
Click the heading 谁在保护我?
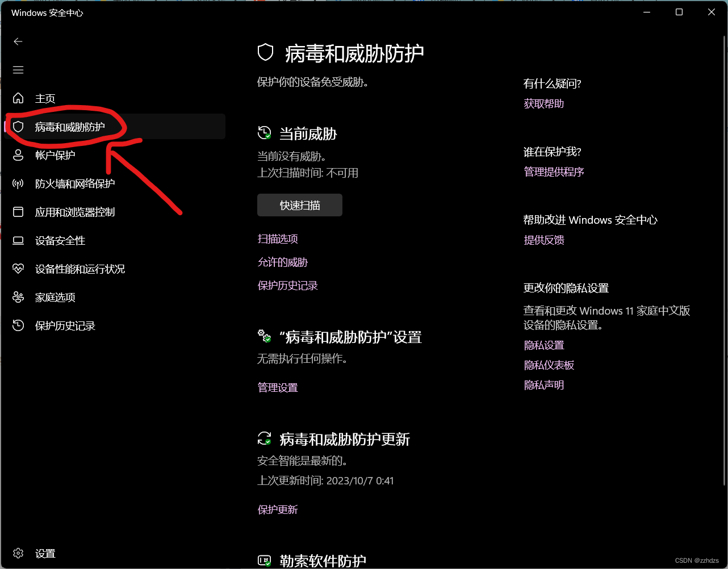pyautogui.click(x=553, y=152)
